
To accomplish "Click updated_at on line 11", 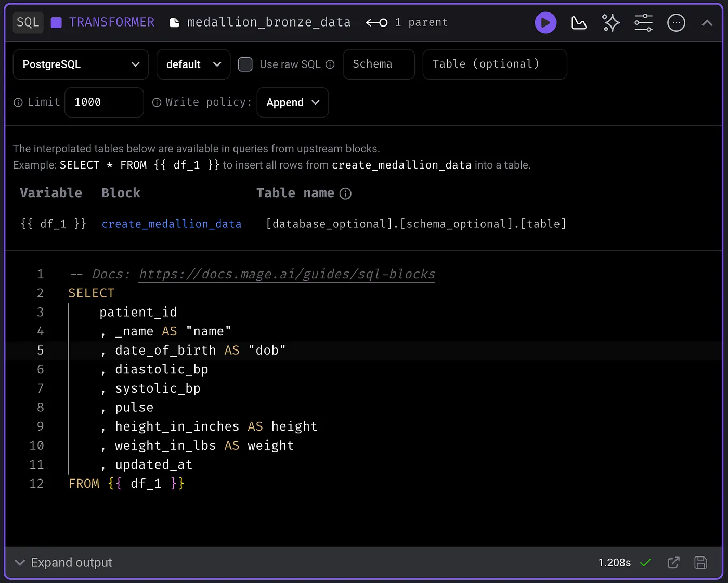I will [153, 465].
